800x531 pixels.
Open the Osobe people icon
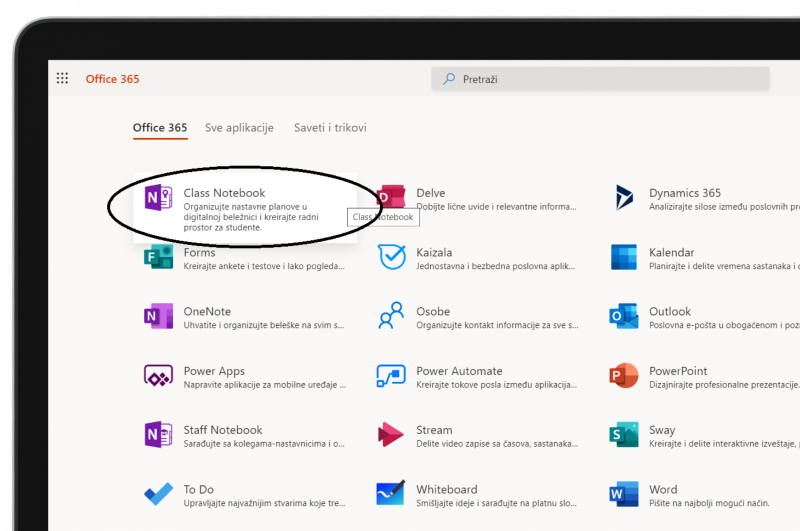pyautogui.click(x=391, y=315)
